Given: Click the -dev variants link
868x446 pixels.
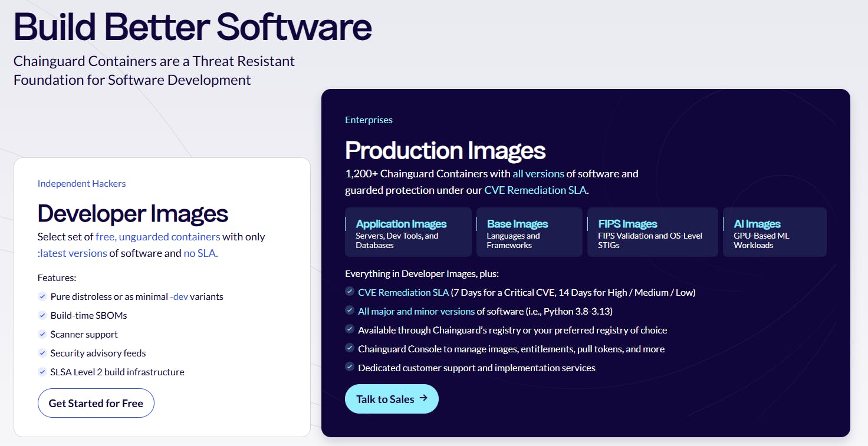Looking at the screenshot, I should coord(179,296).
